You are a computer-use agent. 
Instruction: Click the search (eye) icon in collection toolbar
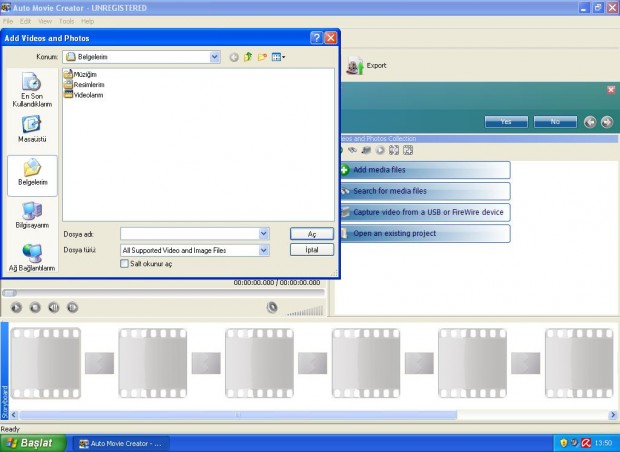(352, 150)
